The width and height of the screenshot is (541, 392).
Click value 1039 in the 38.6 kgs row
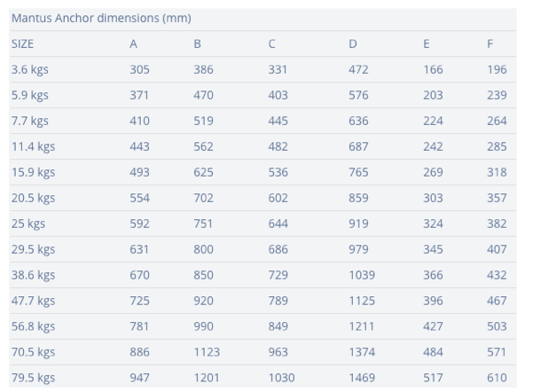(x=362, y=275)
